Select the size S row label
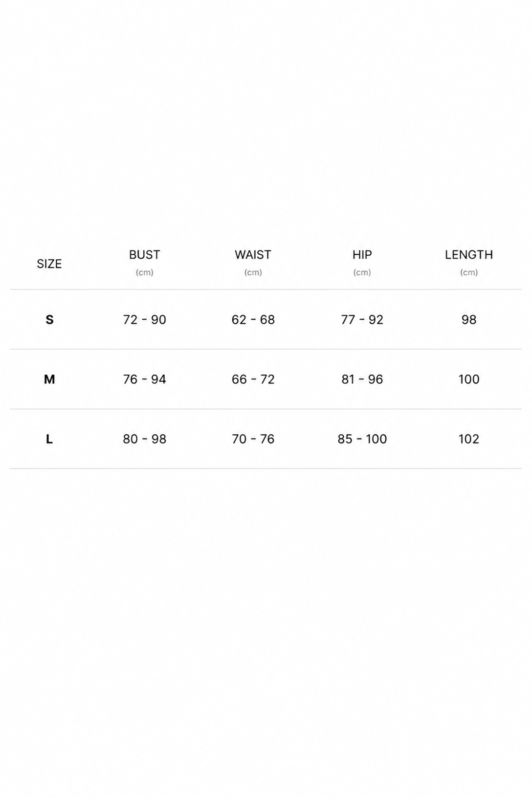 (x=49, y=320)
